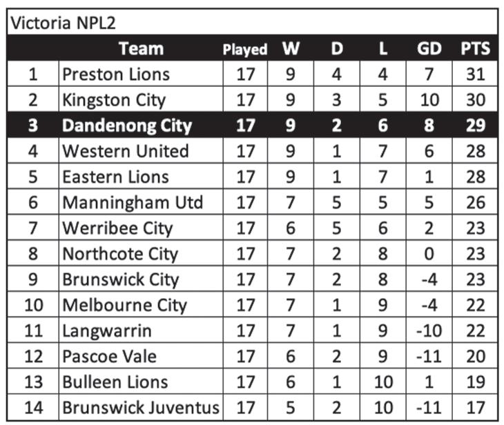Select the Melbourne City team cell

coord(141,305)
